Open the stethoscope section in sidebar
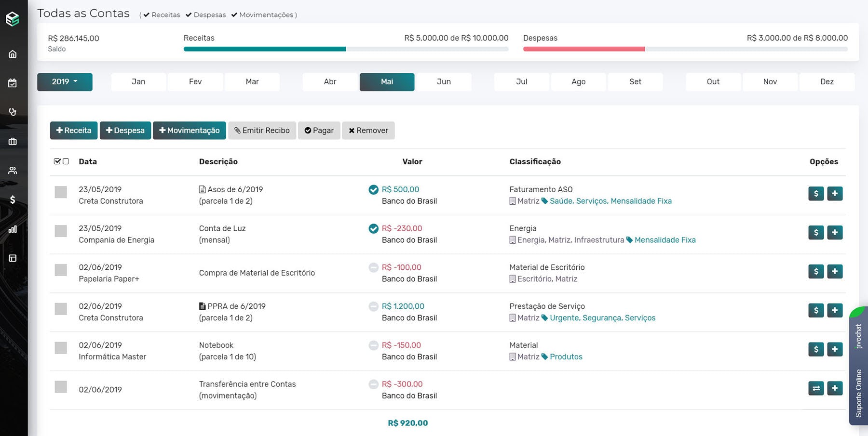This screenshot has width=868, height=436. tap(13, 112)
